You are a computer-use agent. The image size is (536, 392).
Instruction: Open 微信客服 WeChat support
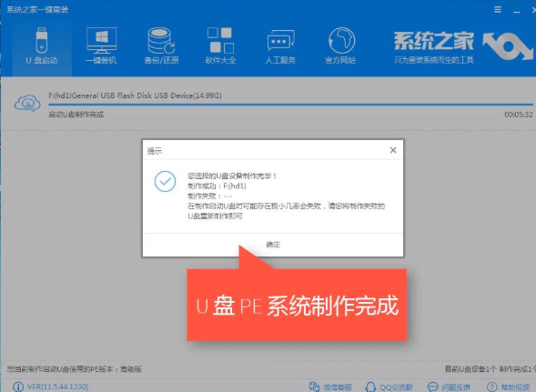(329, 387)
